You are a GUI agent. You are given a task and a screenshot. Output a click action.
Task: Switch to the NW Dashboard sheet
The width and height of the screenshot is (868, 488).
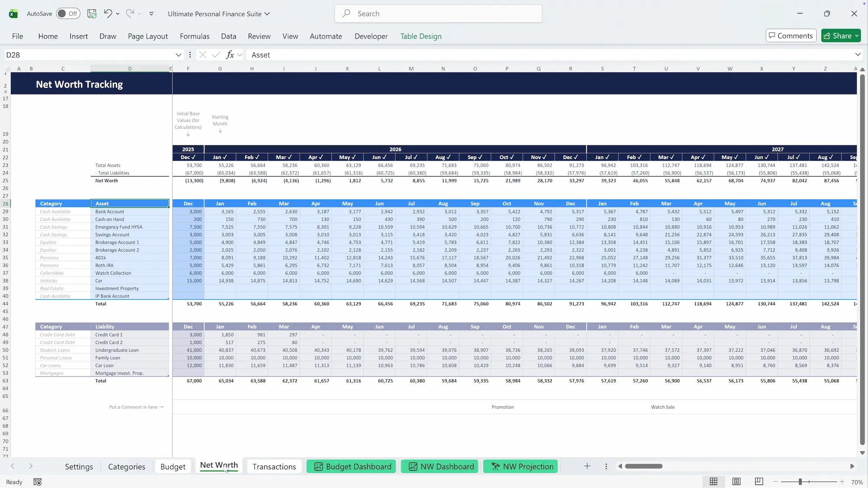coord(440,466)
